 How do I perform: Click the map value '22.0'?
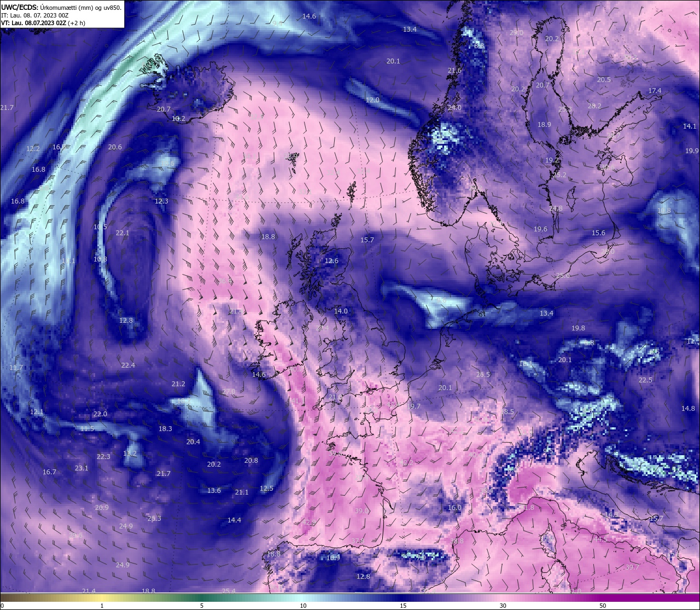click(x=100, y=414)
